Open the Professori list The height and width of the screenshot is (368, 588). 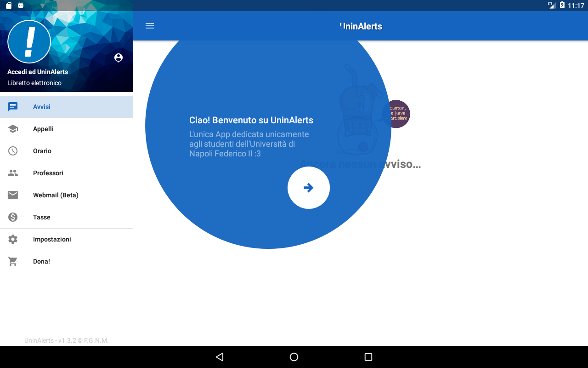pyautogui.click(x=67, y=173)
